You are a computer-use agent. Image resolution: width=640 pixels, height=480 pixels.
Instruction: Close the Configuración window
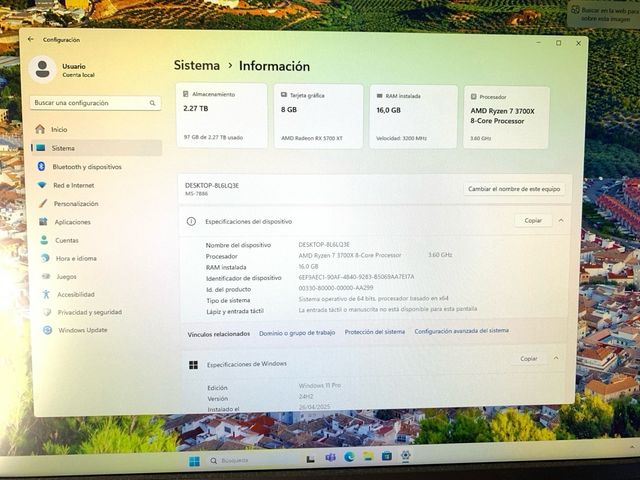[578, 43]
